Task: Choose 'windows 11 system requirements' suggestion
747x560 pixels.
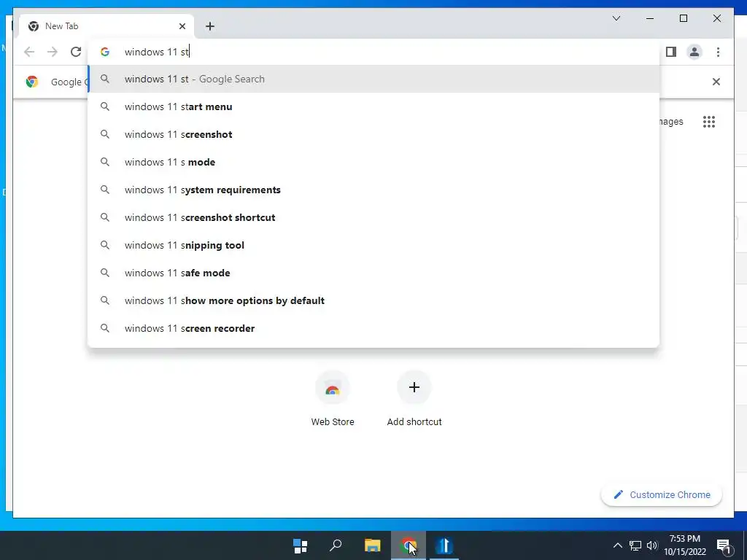Action: point(373,190)
